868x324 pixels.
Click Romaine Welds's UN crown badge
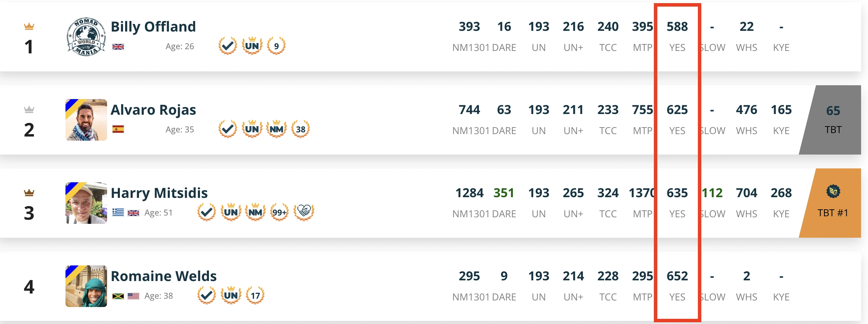point(231,295)
